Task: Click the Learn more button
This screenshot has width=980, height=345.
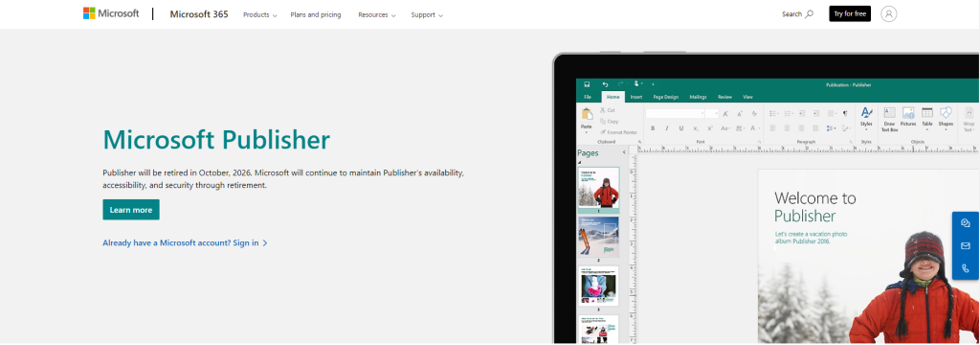Action: point(131,210)
